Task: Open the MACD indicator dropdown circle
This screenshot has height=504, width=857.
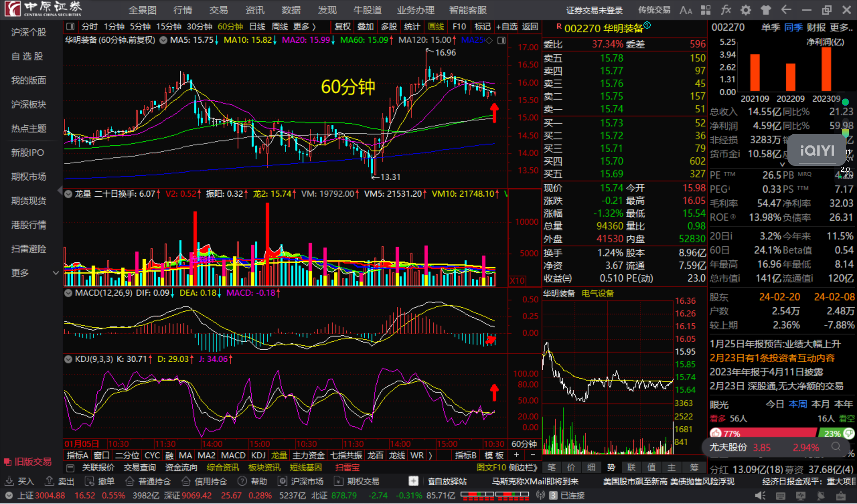Action: pos(68,293)
